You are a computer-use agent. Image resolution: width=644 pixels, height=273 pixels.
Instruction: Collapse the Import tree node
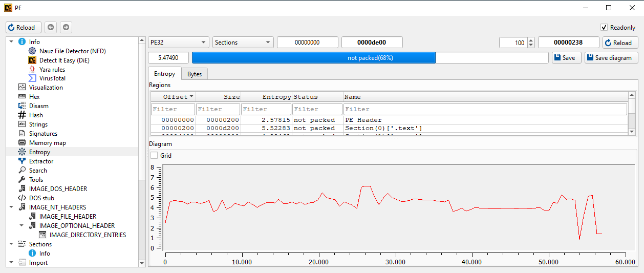12,263
